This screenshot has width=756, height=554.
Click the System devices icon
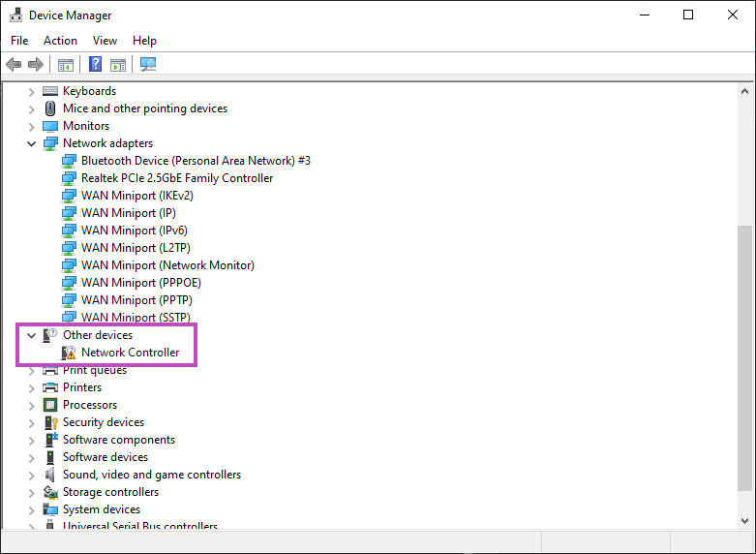(x=50, y=509)
